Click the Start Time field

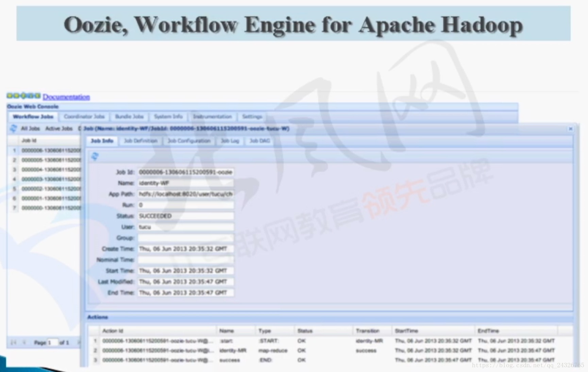click(186, 271)
